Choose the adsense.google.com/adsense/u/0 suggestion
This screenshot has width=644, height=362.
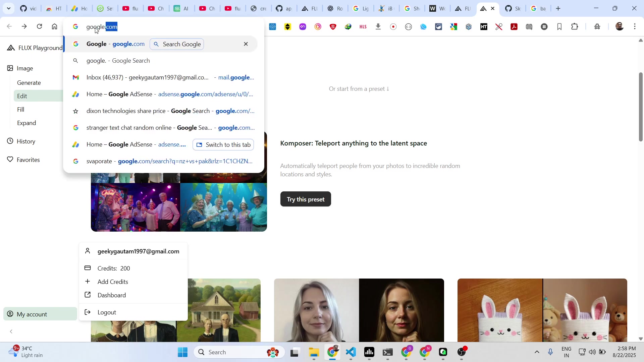pyautogui.click(x=160, y=94)
